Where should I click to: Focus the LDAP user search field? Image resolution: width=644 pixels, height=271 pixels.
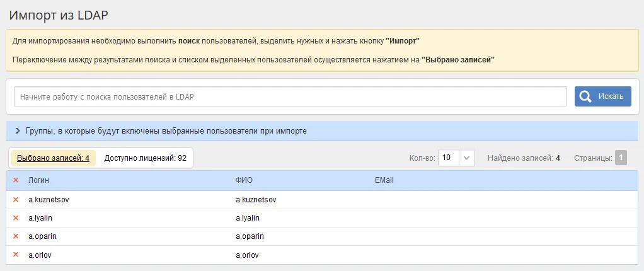tap(290, 97)
